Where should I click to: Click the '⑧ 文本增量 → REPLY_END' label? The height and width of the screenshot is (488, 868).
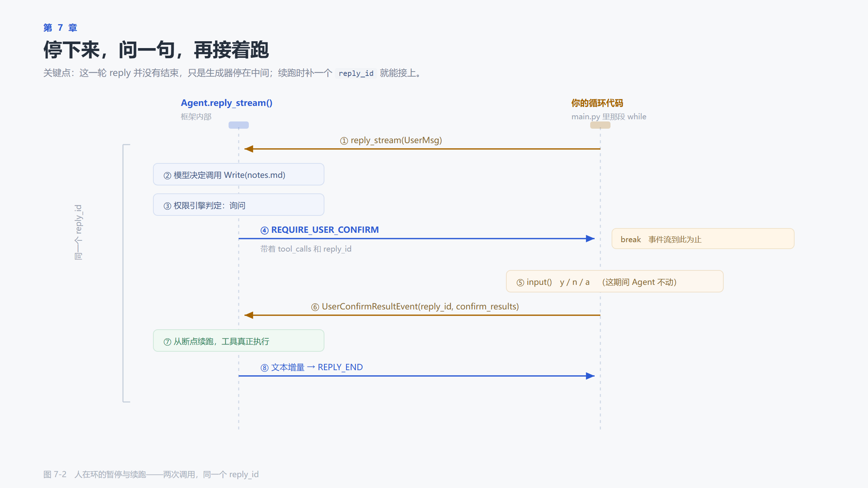pos(312,367)
